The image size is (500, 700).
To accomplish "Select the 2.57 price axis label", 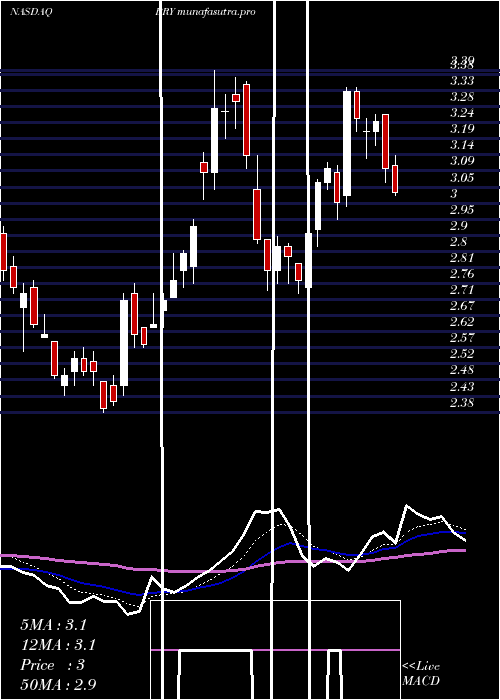I will pyautogui.click(x=462, y=338).
